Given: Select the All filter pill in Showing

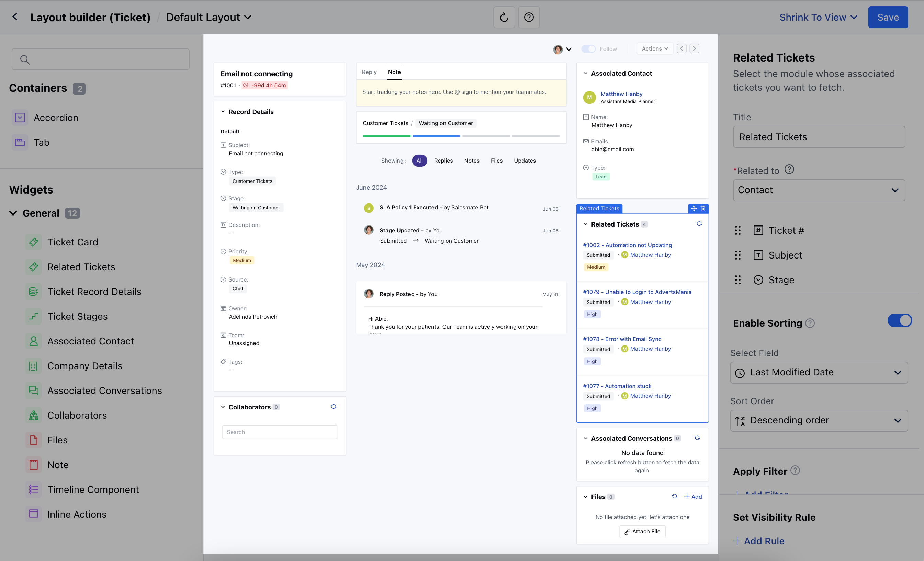Looking at the screenshot, I should pyautogui.click(x=419, y=161).
